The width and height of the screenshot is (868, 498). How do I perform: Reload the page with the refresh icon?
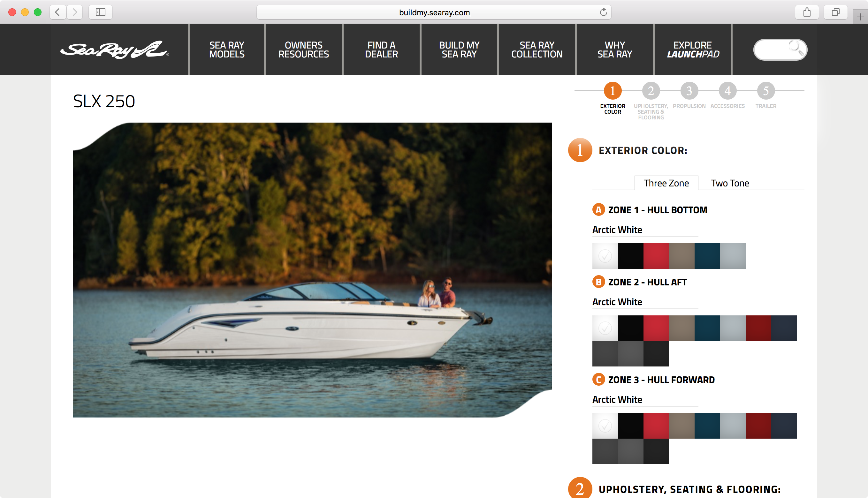603,12
